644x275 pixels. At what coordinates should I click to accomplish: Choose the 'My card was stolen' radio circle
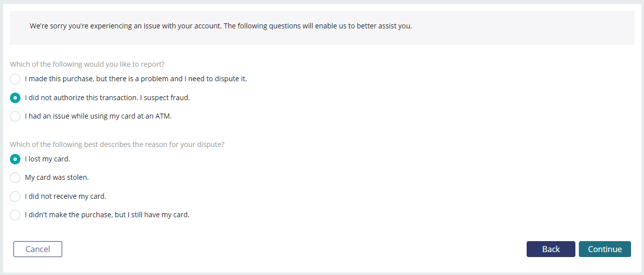(x=15, y=177)
